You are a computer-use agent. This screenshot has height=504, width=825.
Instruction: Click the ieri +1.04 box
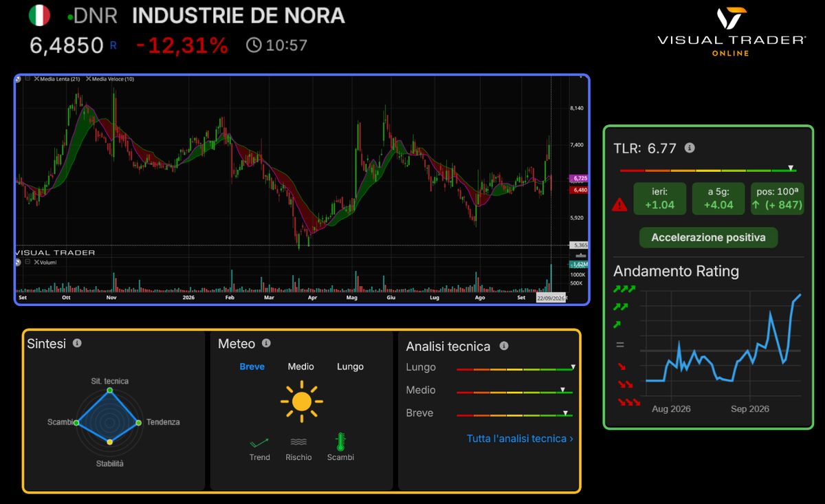(660, 198)
